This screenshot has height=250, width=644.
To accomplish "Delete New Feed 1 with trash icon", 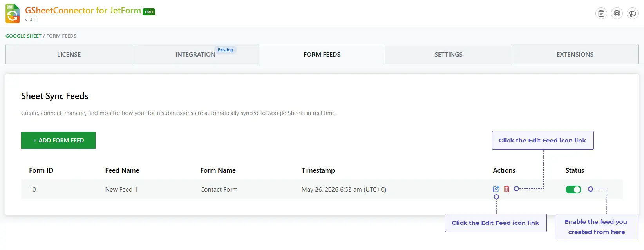I will click(507, 189).
